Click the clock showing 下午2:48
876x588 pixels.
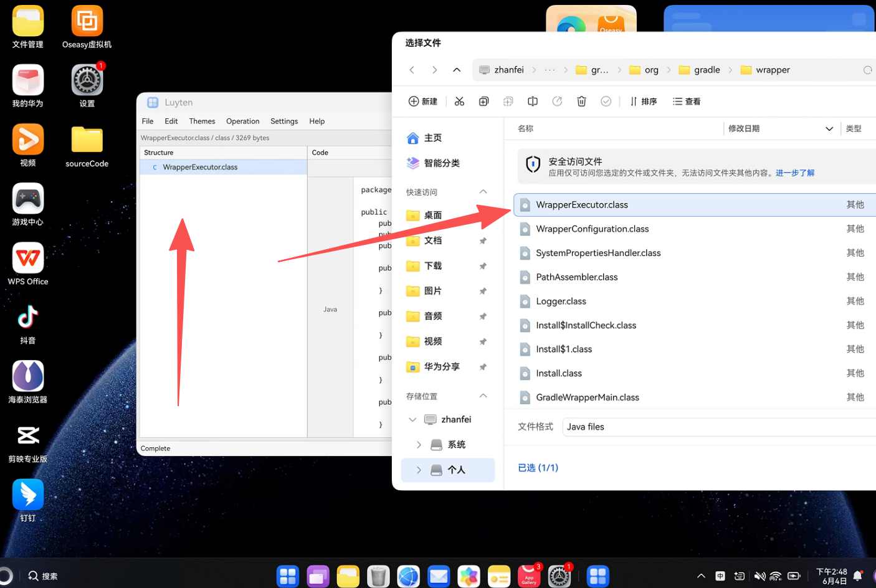832,572
